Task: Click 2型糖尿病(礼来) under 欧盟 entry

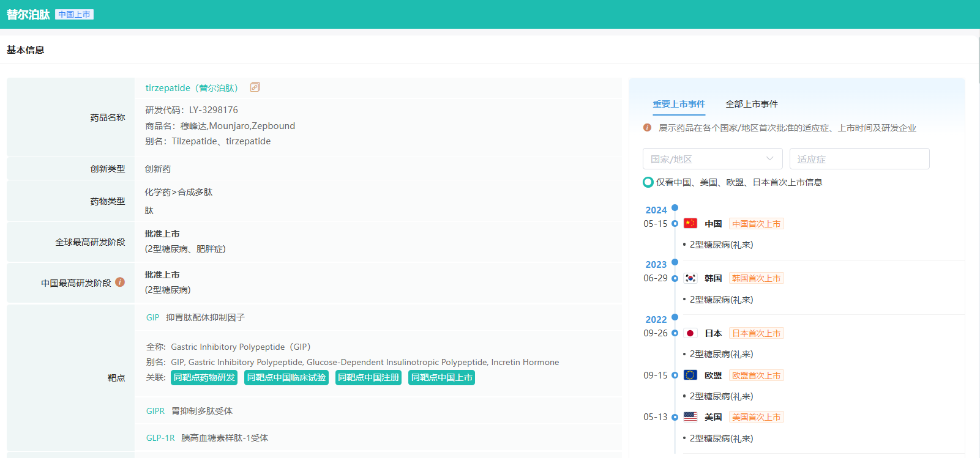Action: point(722,396)
